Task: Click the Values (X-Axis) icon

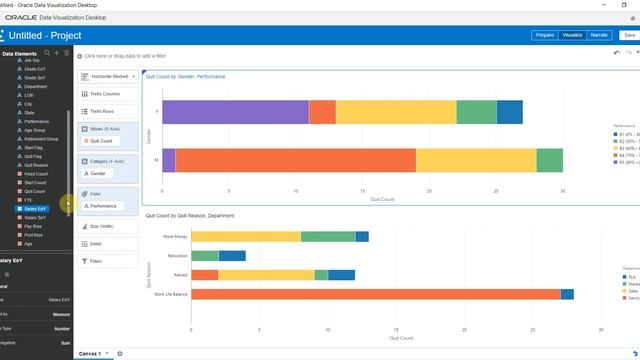Action: (84, 129)
